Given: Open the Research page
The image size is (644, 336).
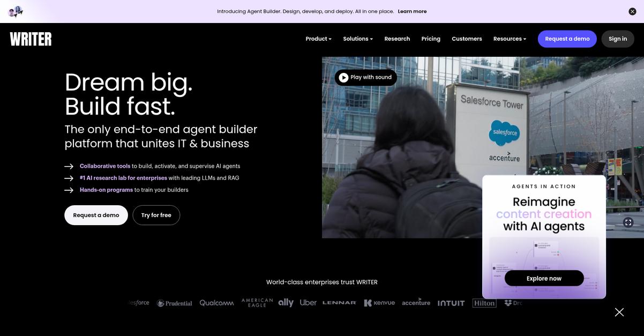Looking at the screenshot, I should pyautogui.click(x=397, y=39).
